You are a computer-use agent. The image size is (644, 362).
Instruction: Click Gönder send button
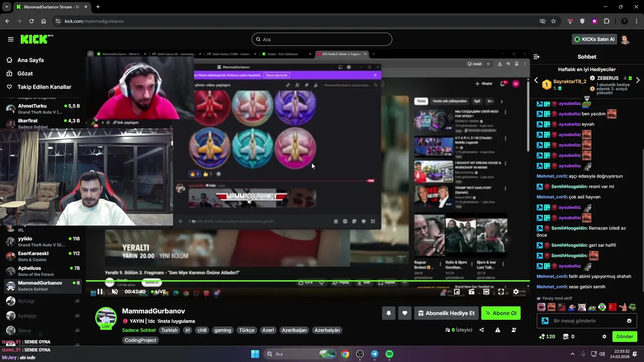tap(624, 336)
